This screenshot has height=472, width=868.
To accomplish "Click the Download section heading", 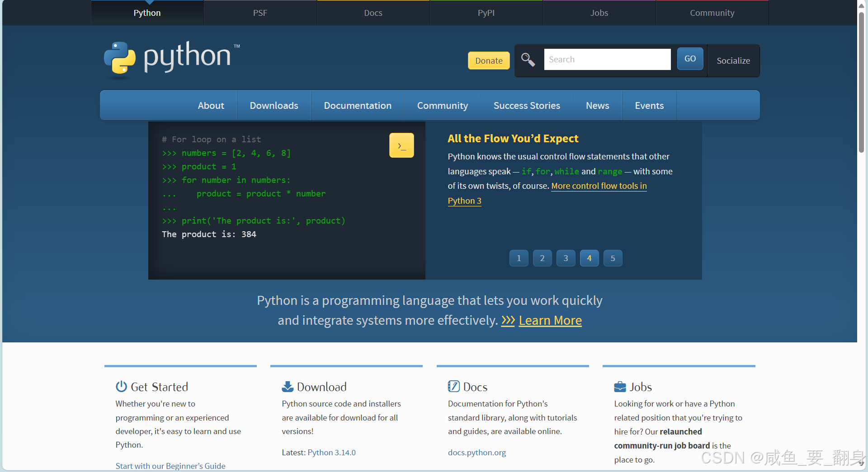I will (x=321, y=387).
